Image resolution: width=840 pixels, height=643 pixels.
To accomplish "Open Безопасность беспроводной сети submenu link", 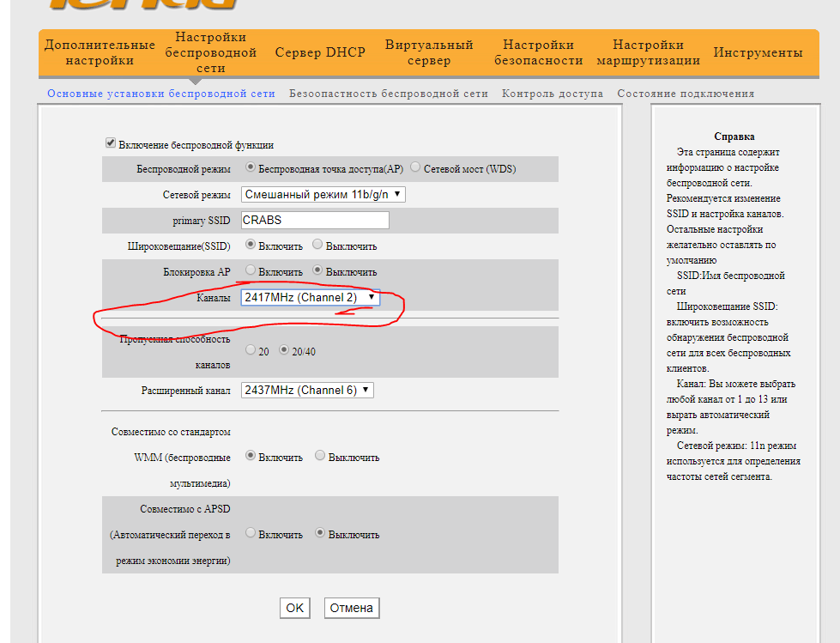I will coord(388,94).
